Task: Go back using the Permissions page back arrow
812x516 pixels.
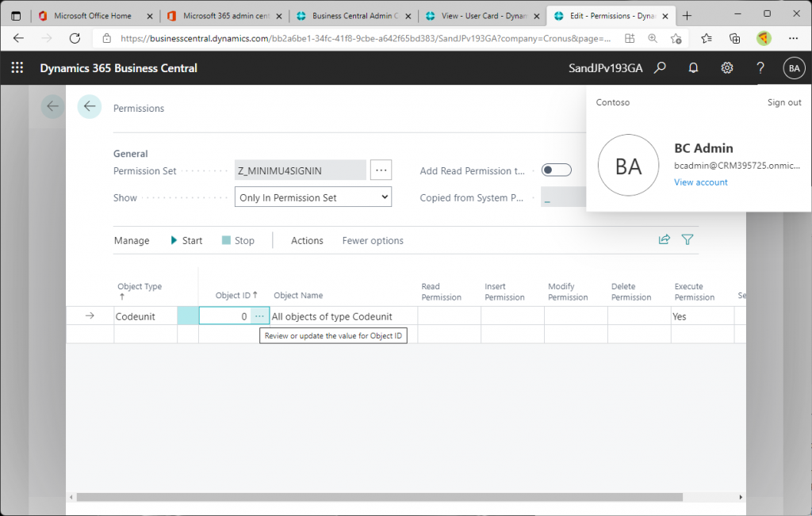Action: [x=90, y=107]
